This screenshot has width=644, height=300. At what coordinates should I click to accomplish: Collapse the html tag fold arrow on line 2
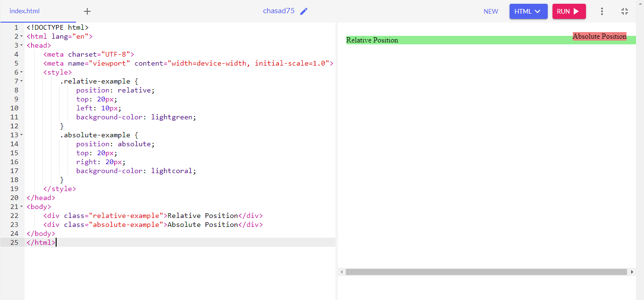22,36
